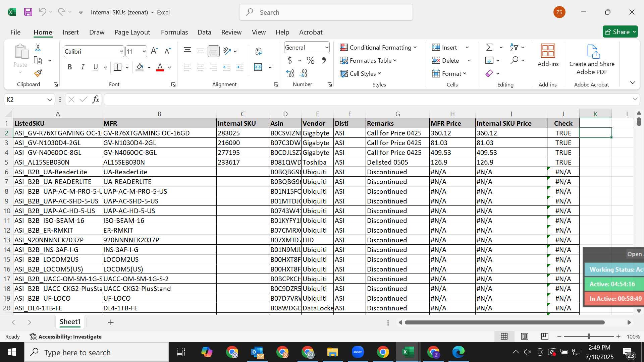Switch to the Insert tab
This screenshot has height=362, width=644.
[70, 32]
